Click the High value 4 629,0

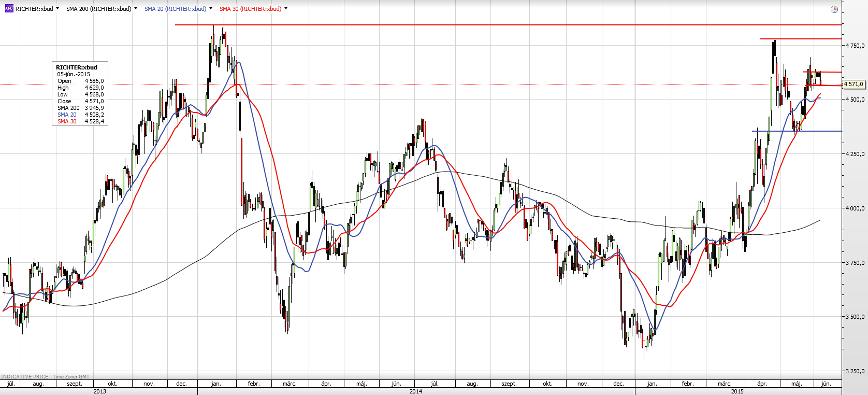point(94,88)
